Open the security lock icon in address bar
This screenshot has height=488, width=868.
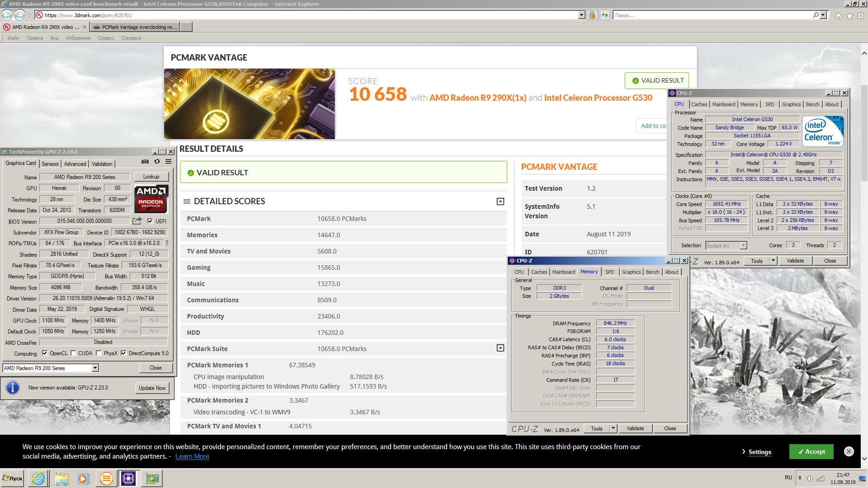tap(592, 15)
